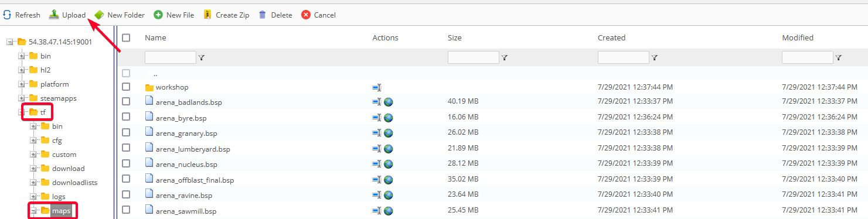The width and height of the screenshot is (868, 219).
Task: Select the cfg folder in tree
Action: (x=57, y=141)
